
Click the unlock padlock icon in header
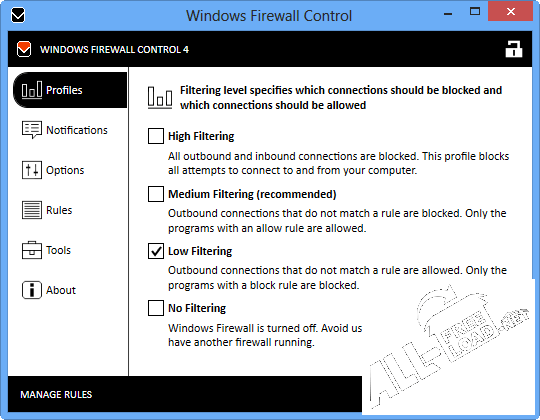(x=513, y=49)
